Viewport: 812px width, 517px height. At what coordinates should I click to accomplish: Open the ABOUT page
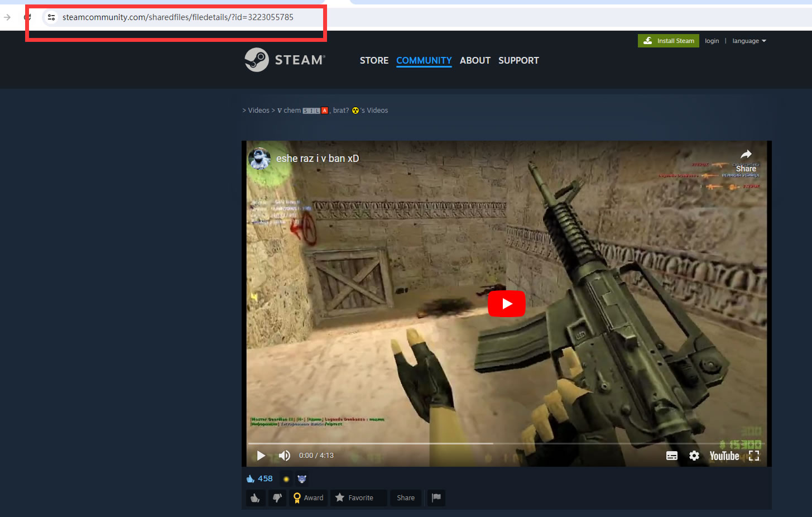(x=475, y=60)
